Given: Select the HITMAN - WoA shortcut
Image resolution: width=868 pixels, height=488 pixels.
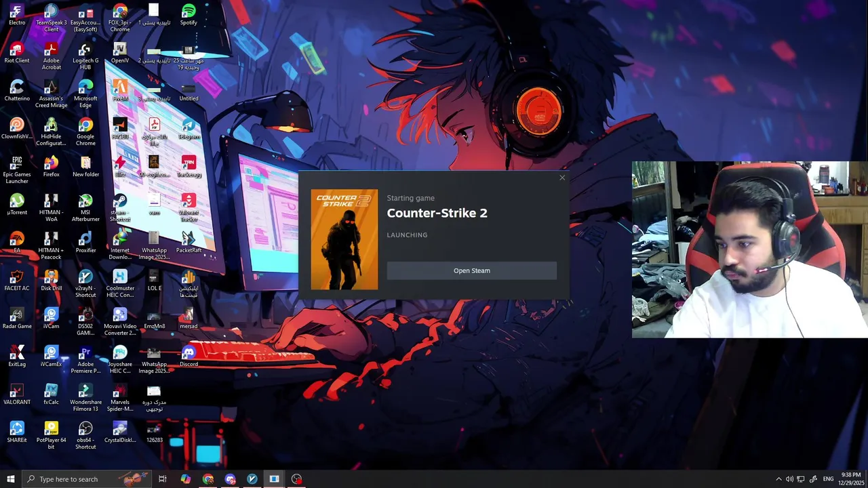Looking at the screenshot, I should coord(51,208).
